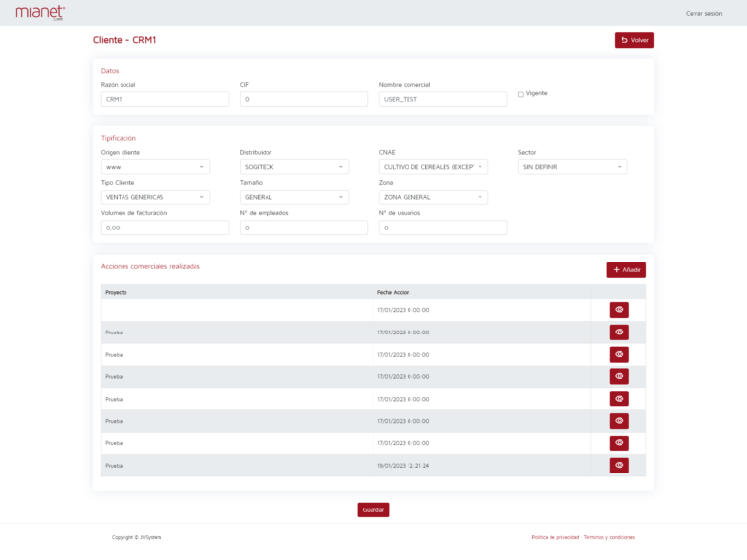Expand the Tamaño dropdown showing GENERAL
Screen dimensions: 747x560
click(x=295, y=197)
